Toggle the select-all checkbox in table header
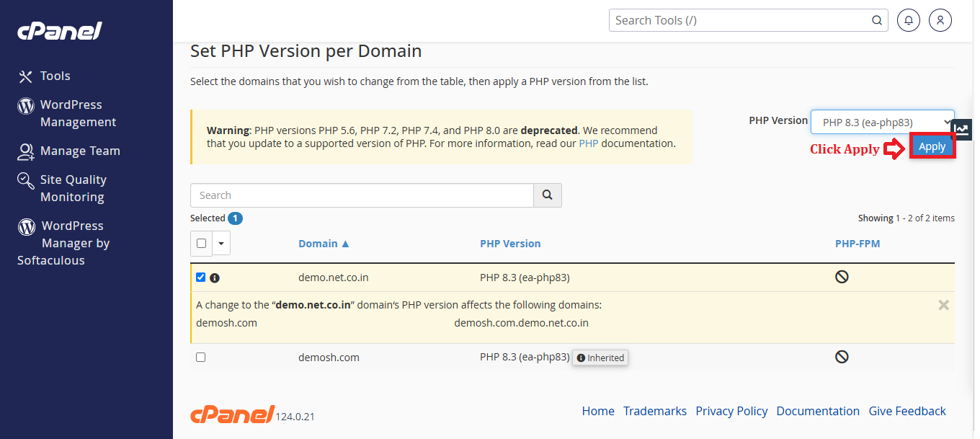 [x=201, y=244]
